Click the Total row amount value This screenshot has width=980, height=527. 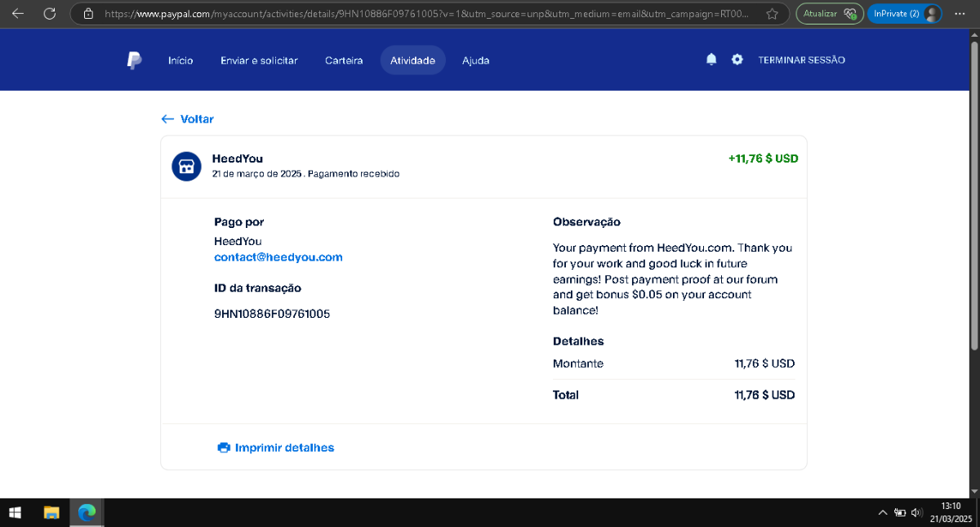(764, 395)
